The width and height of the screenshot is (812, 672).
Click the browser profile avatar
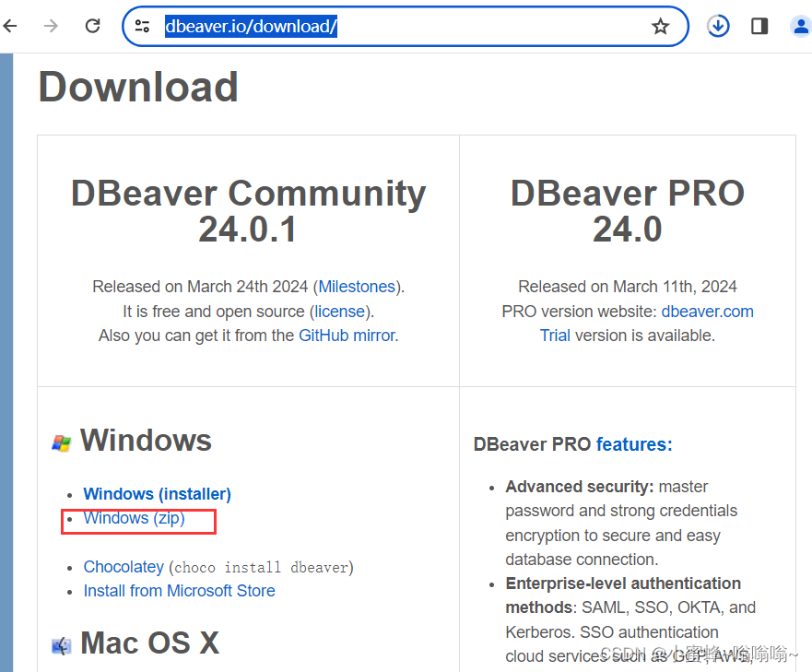pos(800,26)
